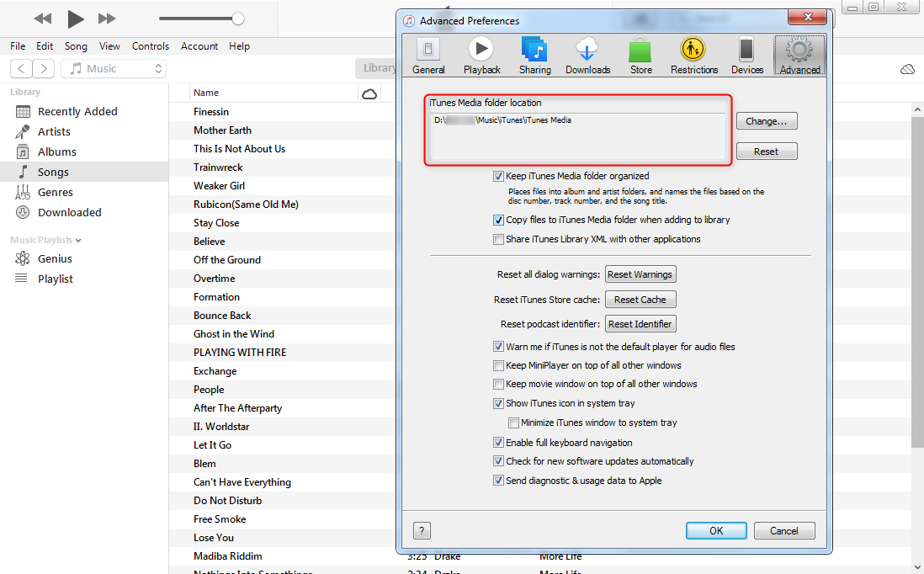Click the cloud icon in the Name column header
Viewport: 924px width, 574px height.
pyautogui.click(x=369, y=93)
